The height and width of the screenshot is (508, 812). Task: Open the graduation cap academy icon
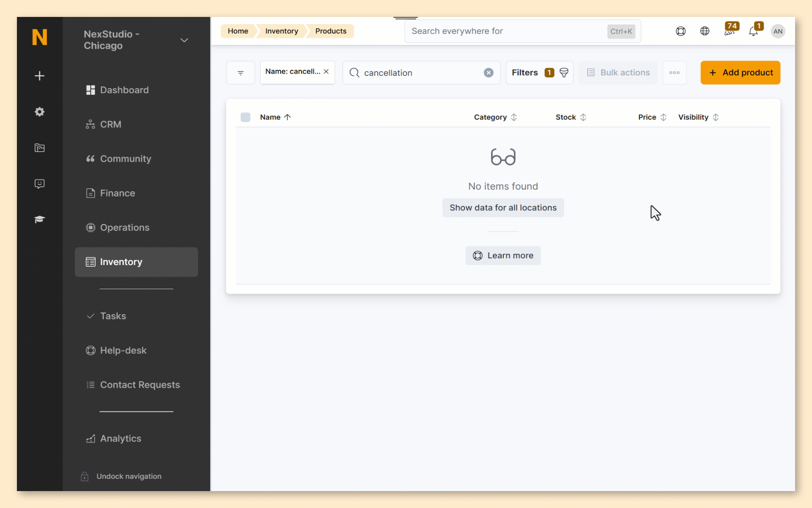click(x=39, y=219)
